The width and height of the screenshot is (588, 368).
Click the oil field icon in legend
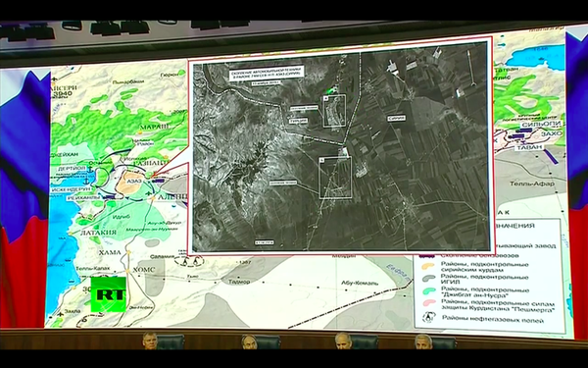(428, 318)
